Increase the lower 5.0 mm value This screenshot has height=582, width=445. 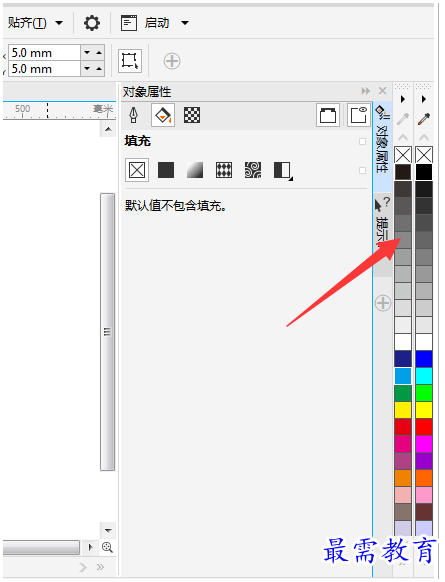pos(99,69)
